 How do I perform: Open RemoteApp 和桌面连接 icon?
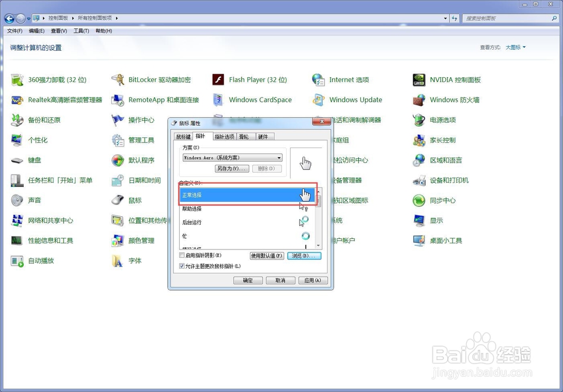pyautogui.click(x=118, y=100)
